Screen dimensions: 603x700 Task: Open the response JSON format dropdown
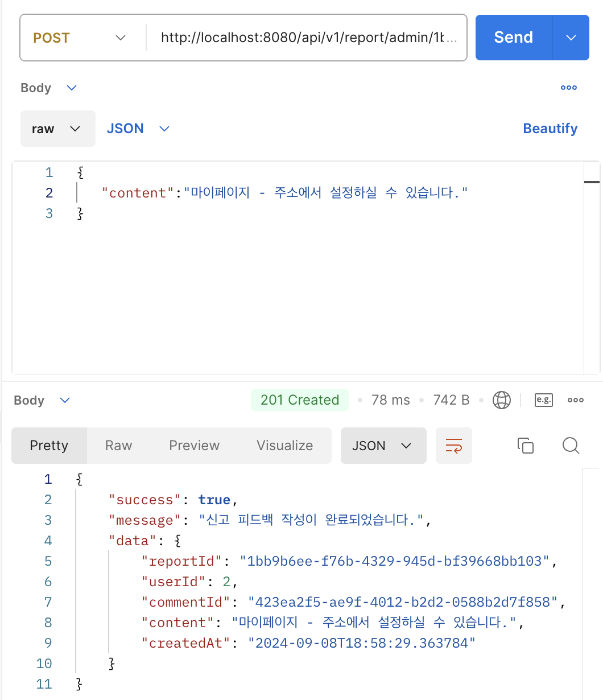click(383, 446)
